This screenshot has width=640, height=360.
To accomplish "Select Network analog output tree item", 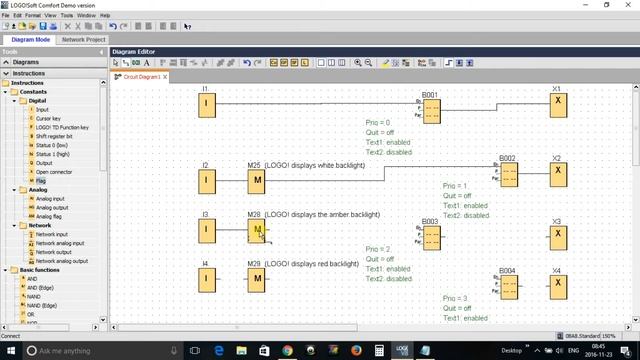I will [x=62, y=261].
